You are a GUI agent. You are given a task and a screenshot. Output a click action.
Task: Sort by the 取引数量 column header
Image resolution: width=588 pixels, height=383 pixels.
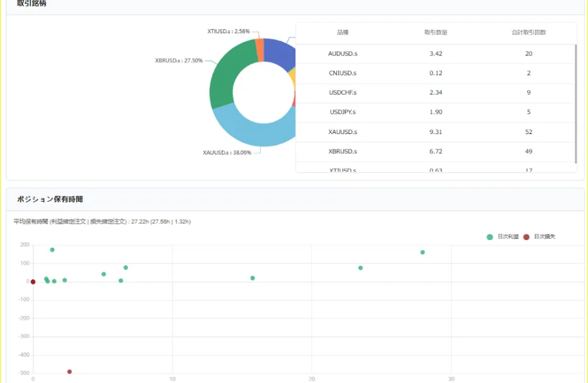(x=436, y=33)
